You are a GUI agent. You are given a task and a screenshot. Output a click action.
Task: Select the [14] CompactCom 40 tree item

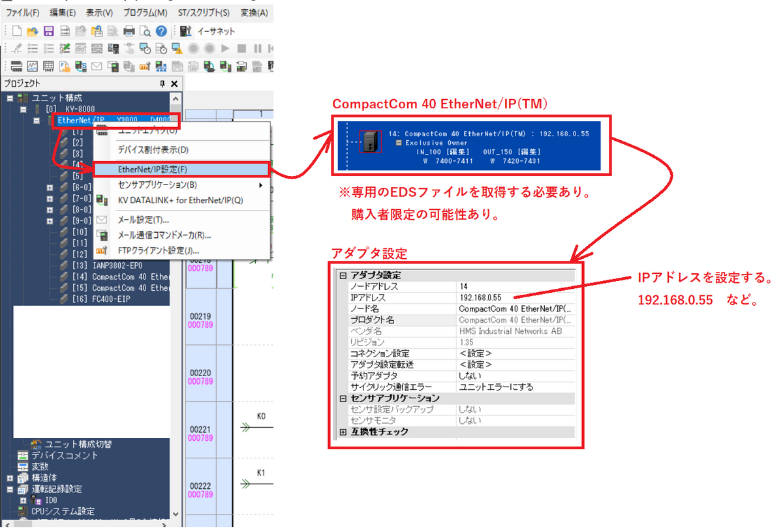click(x=121, y=276)
